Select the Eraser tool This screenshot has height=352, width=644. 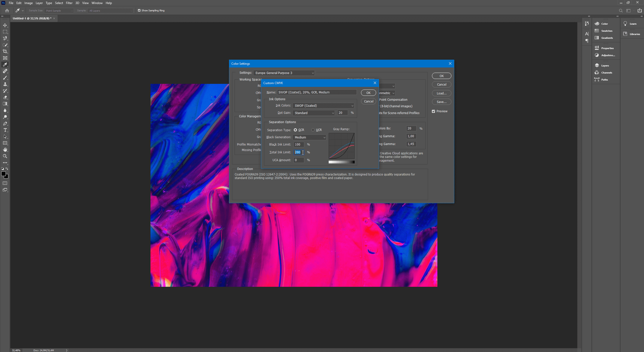click(x=5, y=97)
